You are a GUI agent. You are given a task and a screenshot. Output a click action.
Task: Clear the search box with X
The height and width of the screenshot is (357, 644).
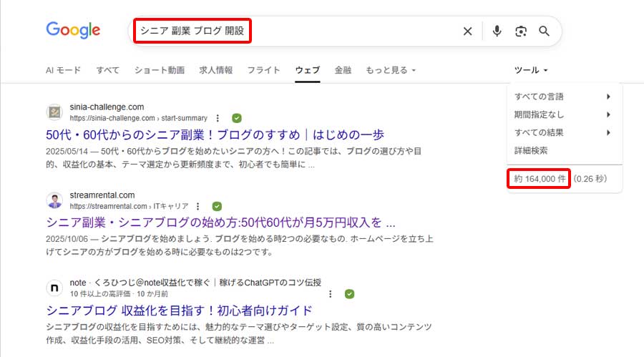click(x=467, y=31)
